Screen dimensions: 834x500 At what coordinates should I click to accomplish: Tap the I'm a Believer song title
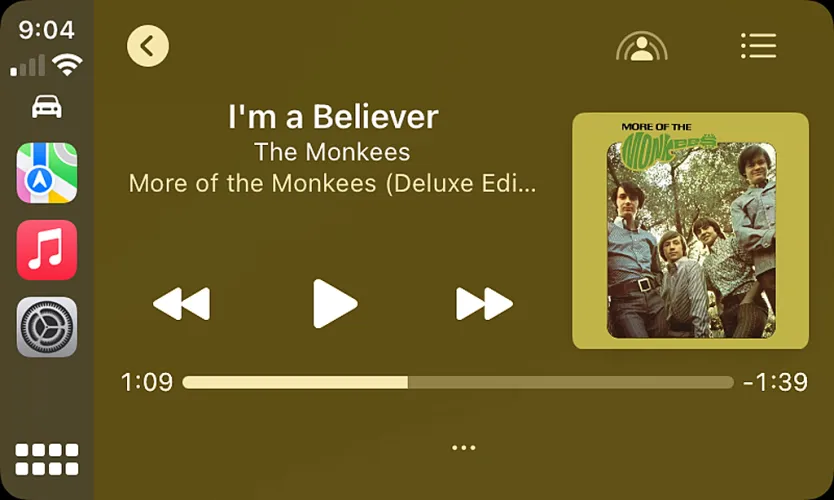pos(333,116)
